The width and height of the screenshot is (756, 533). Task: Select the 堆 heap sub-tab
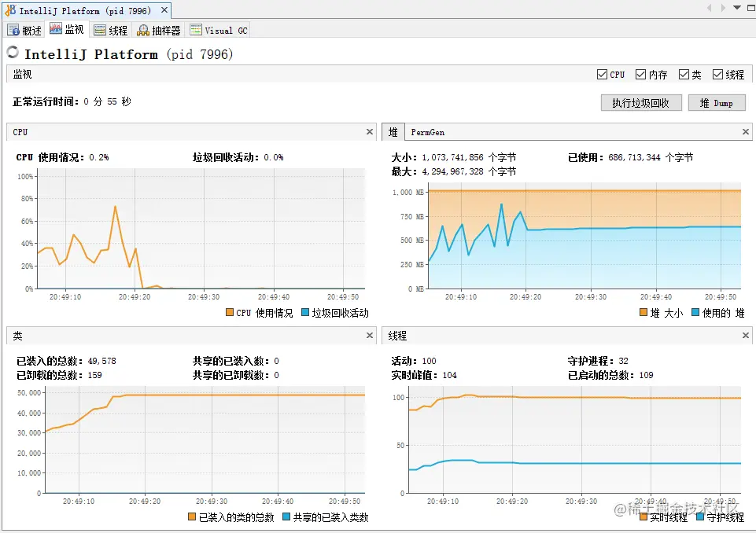(x=393, y=132)
